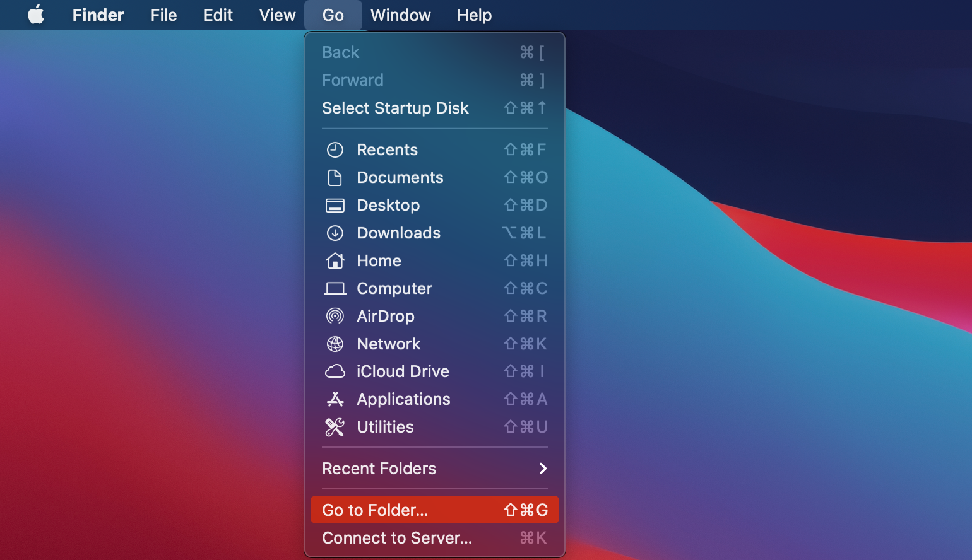Expand the Recent Folders submenu arrow

click(543, 469)
